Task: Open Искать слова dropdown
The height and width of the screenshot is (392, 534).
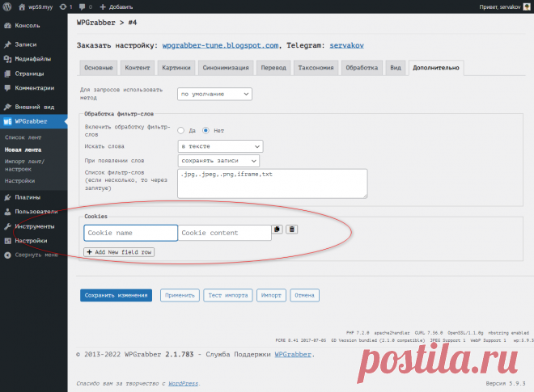Action: pyautogui.click(x=220, y=146)
